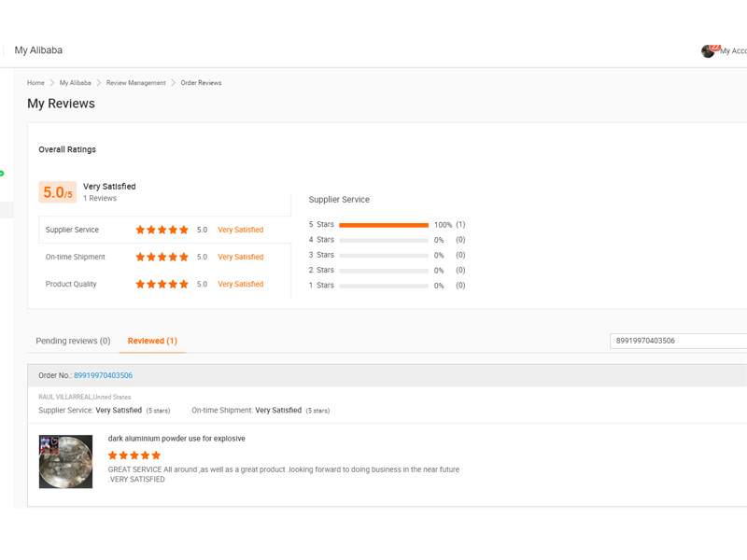Click the 5.0 overall score badge
This screenshot has height=560, width=747.
[57, 192]
